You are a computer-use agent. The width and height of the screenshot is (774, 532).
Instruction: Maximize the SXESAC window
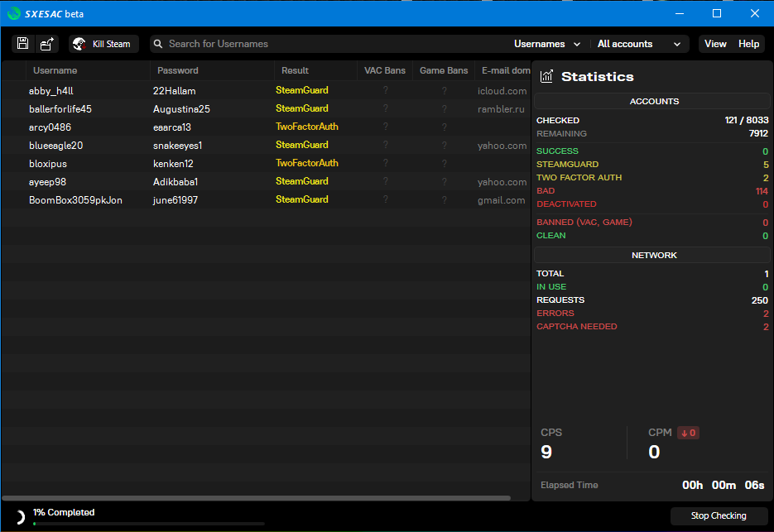[x=717, y=14]
